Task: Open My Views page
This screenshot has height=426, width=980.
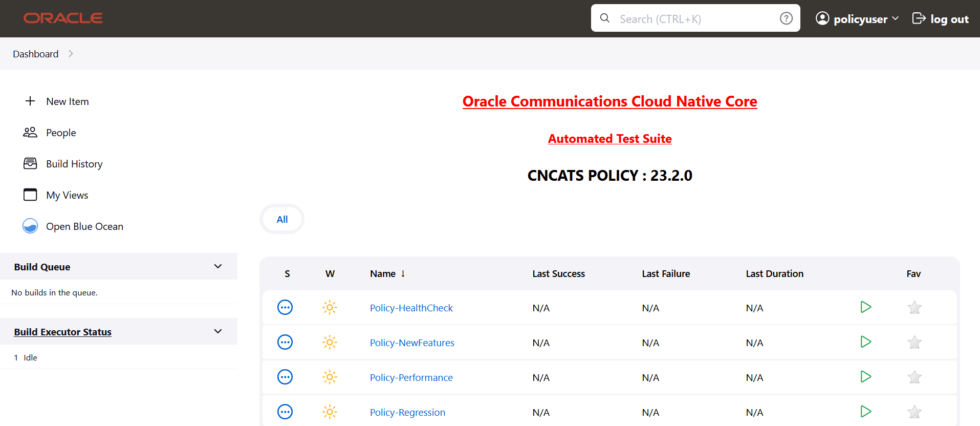Action: 67,195
